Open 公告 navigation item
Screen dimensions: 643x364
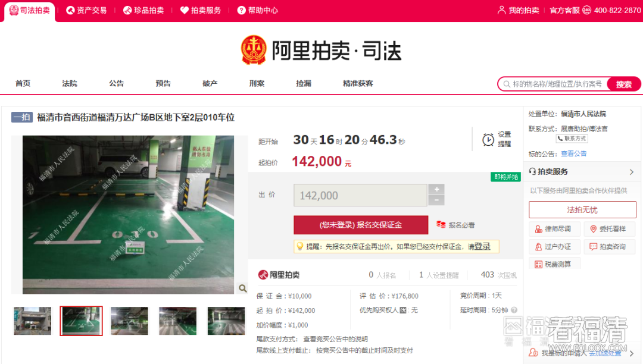[x=117, y=83]
